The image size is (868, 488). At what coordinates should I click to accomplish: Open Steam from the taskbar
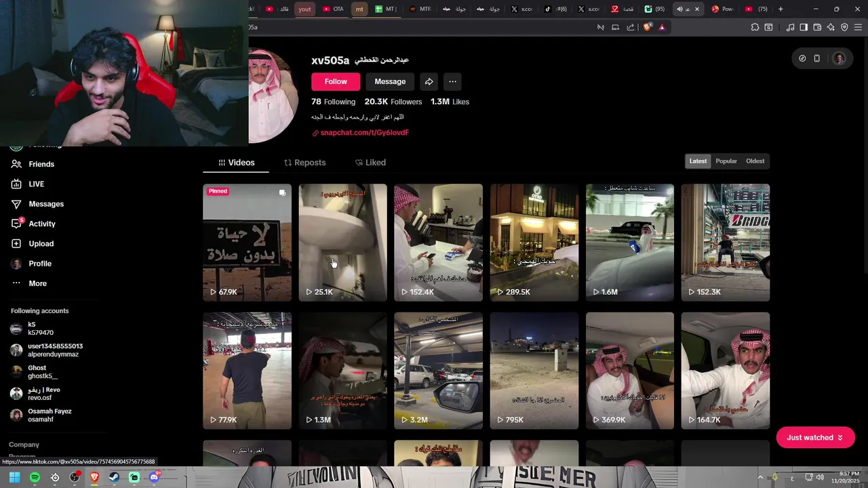pyautogui.click(x=114, y=477)
